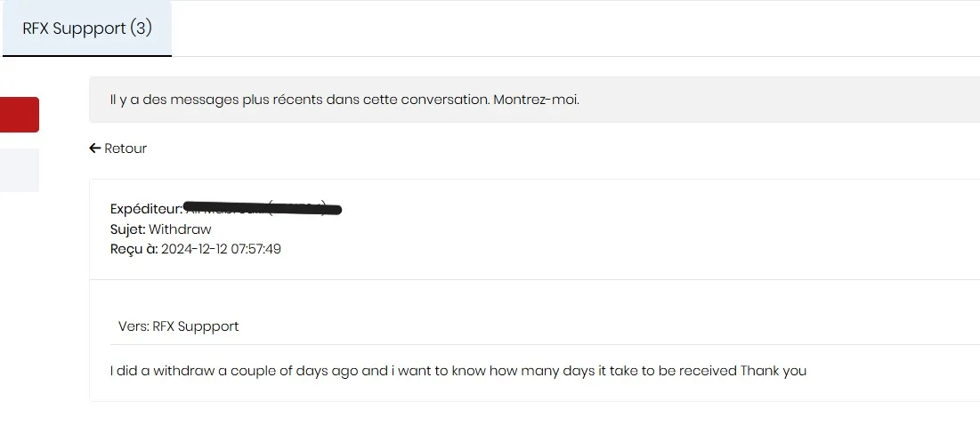Click the received timestamp 2024-12-12 07:57:49
Screen dimensions: 980x442
click(221, 249)
